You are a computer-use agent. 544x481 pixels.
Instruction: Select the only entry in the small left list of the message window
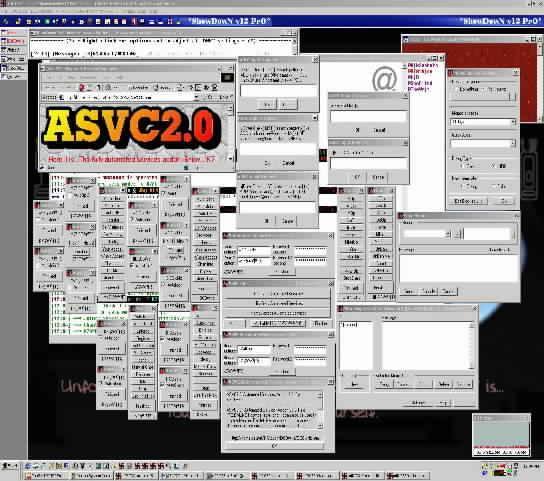(350, 325)
